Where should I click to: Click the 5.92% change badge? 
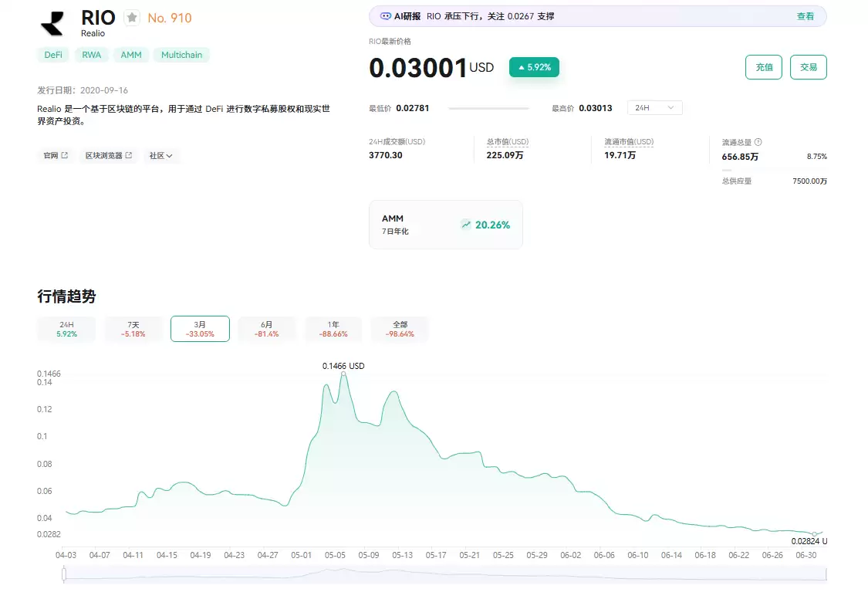(x=534, y=67)
